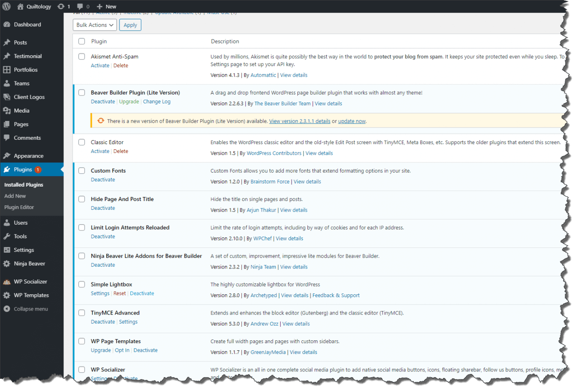Click the Apply bulk action button
Screen dimensions: 578x392
click(x=130, y=25)
